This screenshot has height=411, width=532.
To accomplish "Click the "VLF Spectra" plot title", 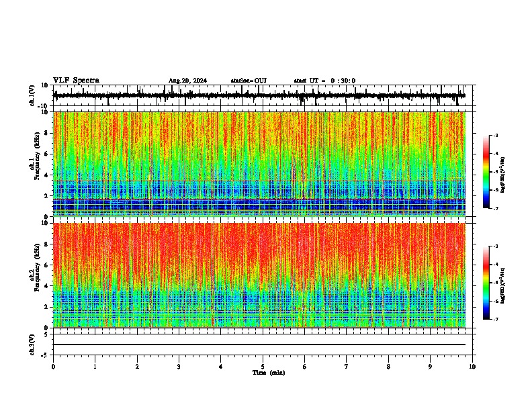I will pyautogui.click(x=76, y=81).
